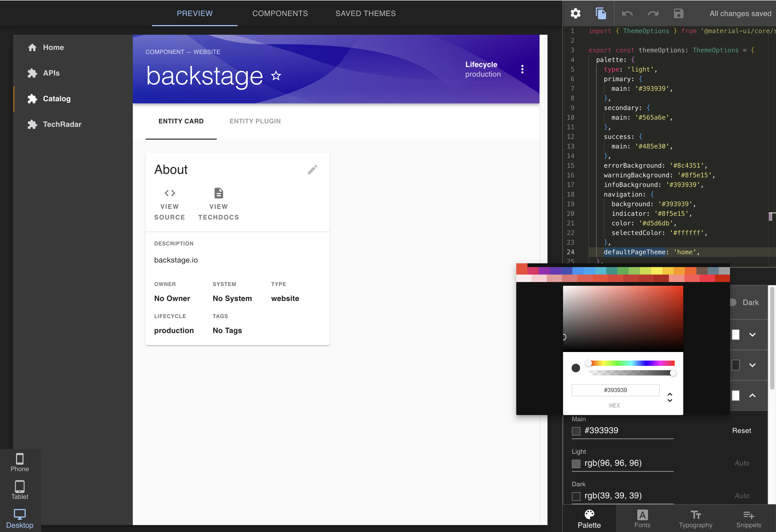Image resolution: width=776 pixels, height=532 pixels.
Task: Pick the red swatch in top color row
Action: [x=522, y=269]
